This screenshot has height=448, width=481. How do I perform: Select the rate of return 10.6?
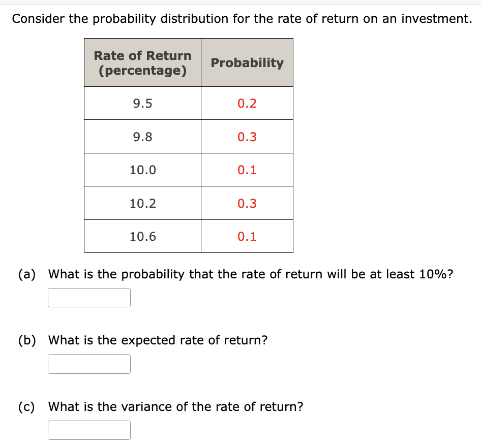(142, 236)
